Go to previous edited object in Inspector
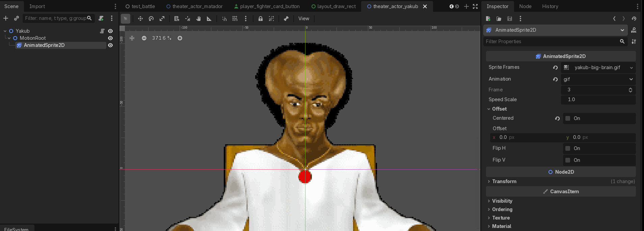This screenshot has width=644, height=231. point(614,19)
